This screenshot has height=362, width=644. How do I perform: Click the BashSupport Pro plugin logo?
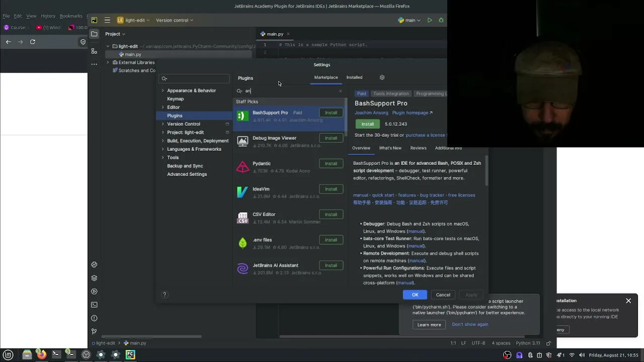click(x=243, y=116)
